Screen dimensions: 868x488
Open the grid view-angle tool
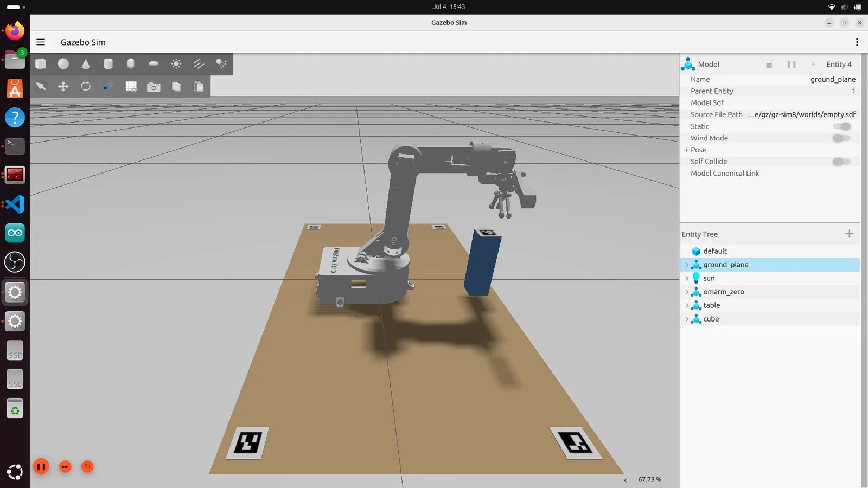tap(131, 87)
